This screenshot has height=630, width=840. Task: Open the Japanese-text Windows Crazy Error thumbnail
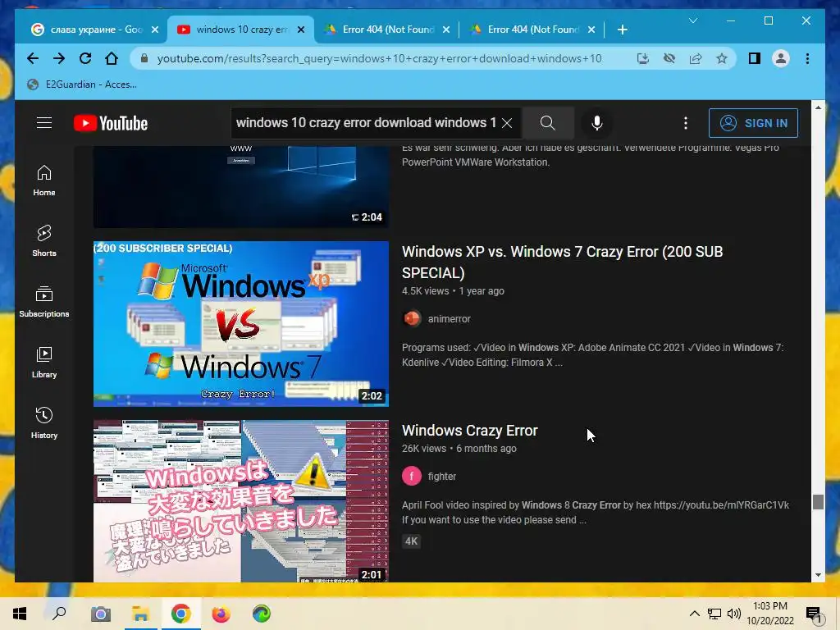tap(241, 501)
